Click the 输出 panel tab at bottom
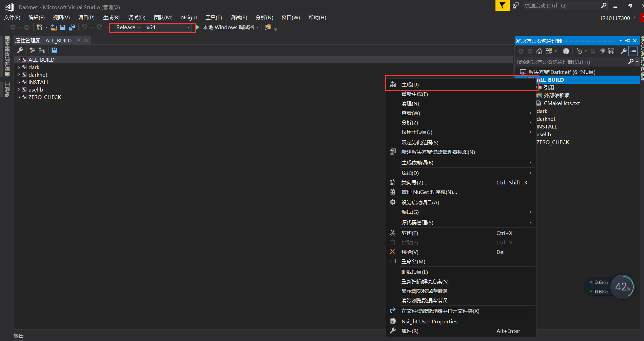644x341 pixels. 19,336
